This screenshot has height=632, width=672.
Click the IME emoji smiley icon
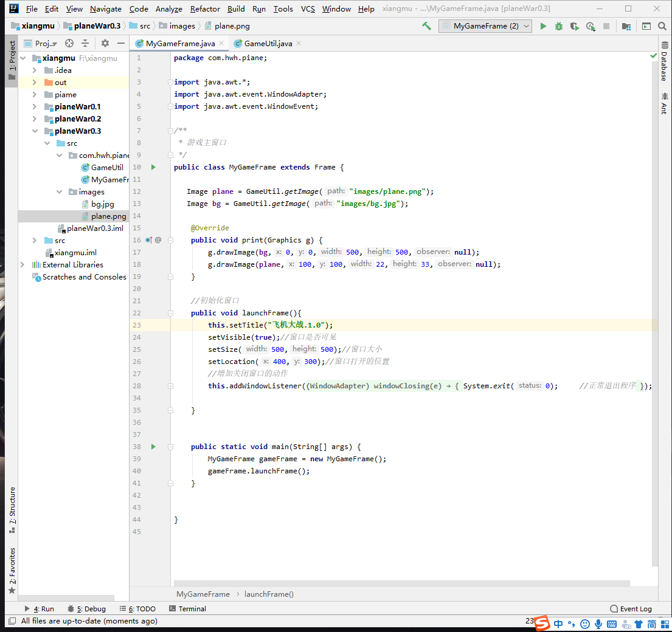click(x=585, y=624)
